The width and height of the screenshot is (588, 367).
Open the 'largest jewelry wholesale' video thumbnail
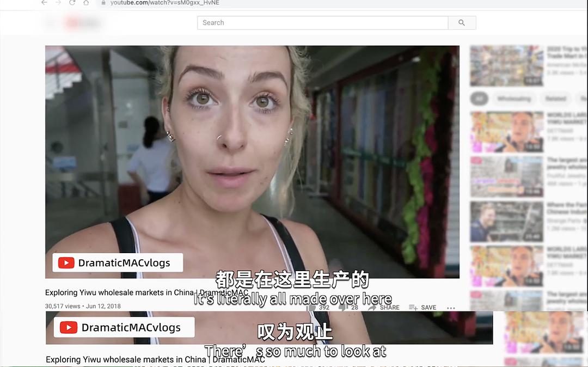click(x=507, y=177)
